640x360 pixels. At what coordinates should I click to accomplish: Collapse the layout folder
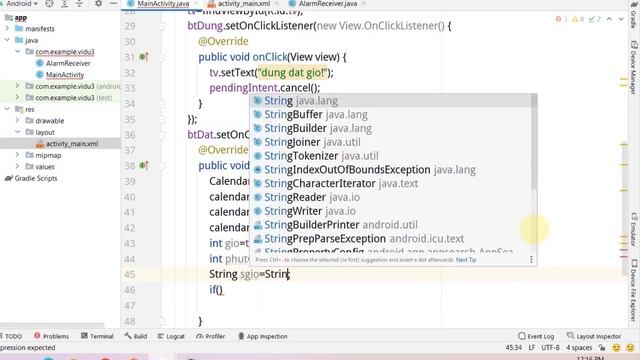coord(18,132)
